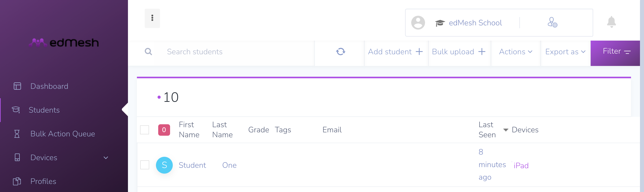
Task: Open the notifications bell
Action: (611, 22)
